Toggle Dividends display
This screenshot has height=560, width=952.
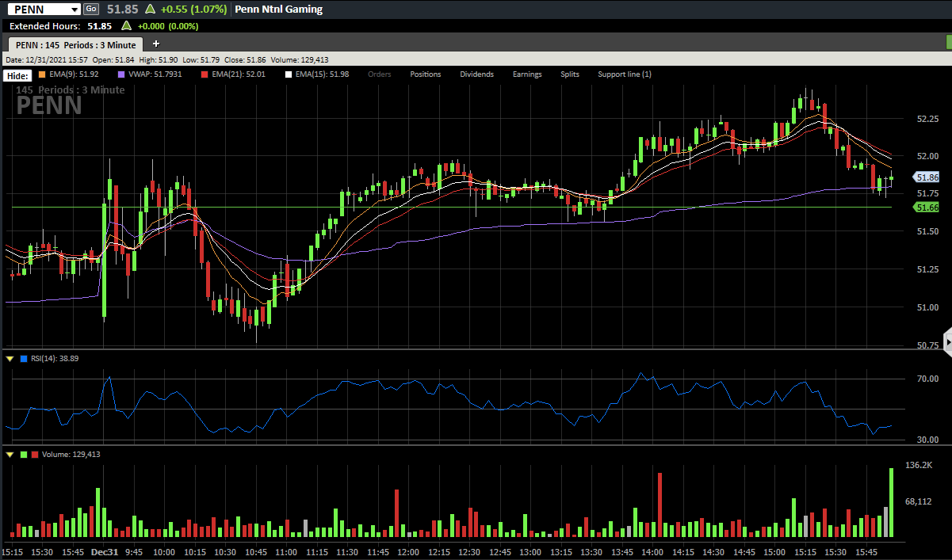tap(477, 74)
